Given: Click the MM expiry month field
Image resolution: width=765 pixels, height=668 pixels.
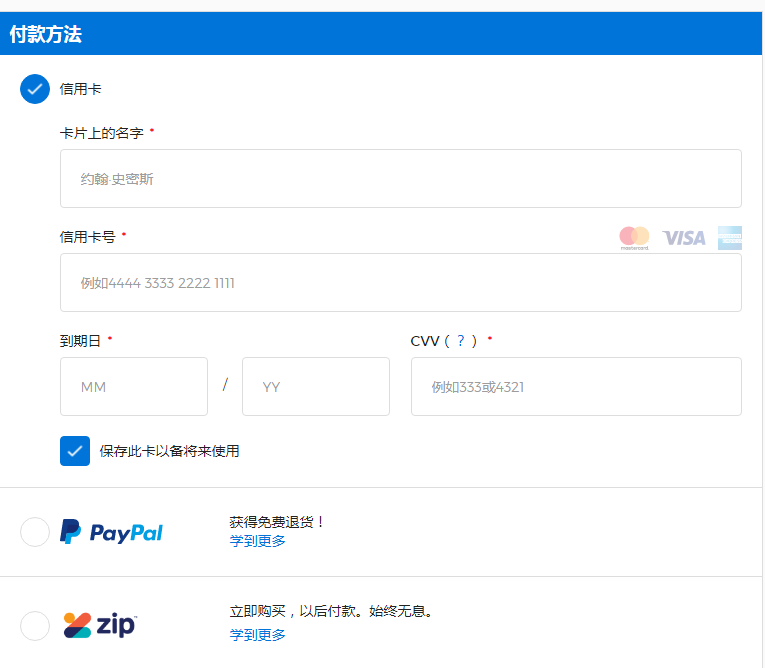Looking at the screenshot, I should click(134, 387).
